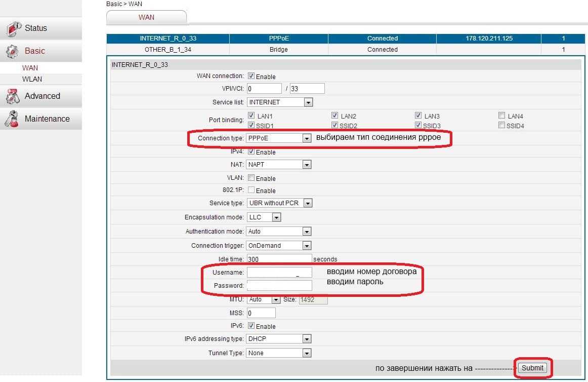
Task: Toggle the LAN4 port binding checkbox
Action: point(501,116)
